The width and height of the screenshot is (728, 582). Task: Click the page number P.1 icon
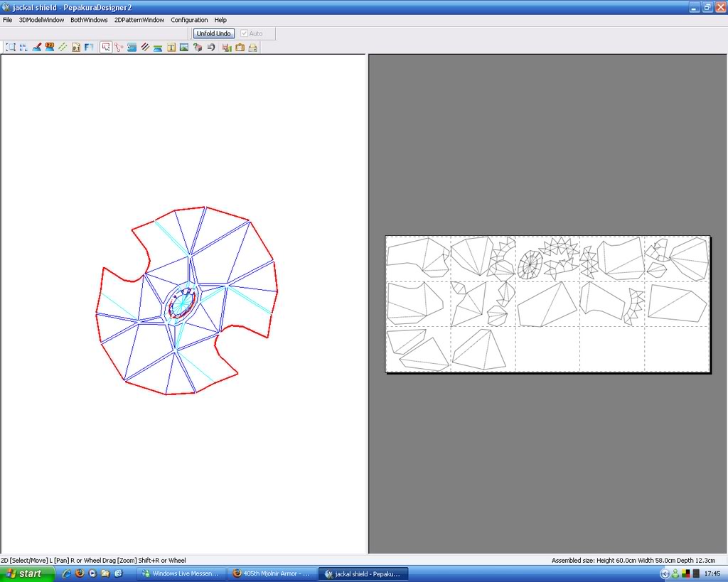76,48
